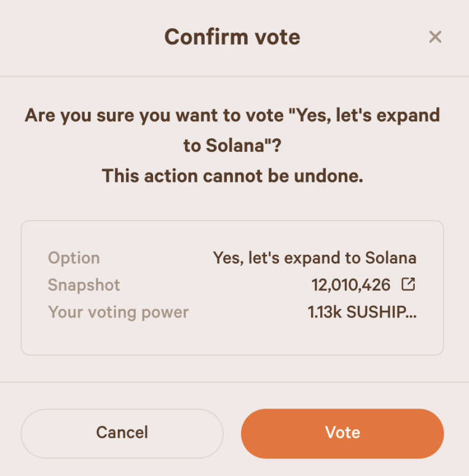
Task: Click the snapshot block number 12,010,426
Action: (x=351, y=285)
